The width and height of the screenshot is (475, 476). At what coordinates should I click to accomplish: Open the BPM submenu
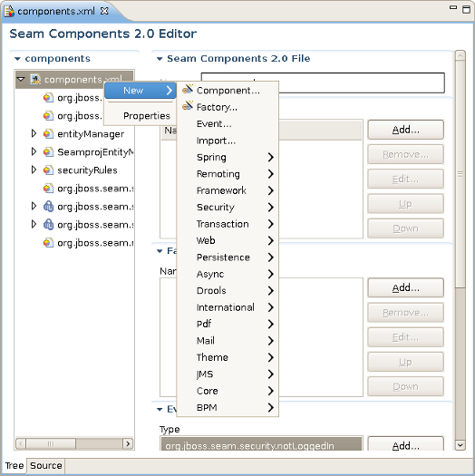228,408
